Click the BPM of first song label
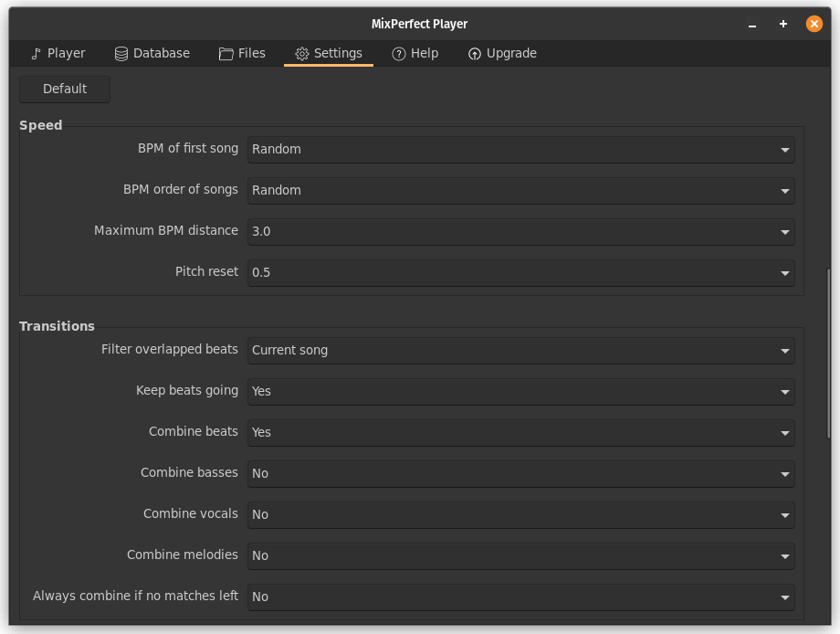The width and height of the screenshot is (840, 634). pyautogui.click(x=188, y=149)
